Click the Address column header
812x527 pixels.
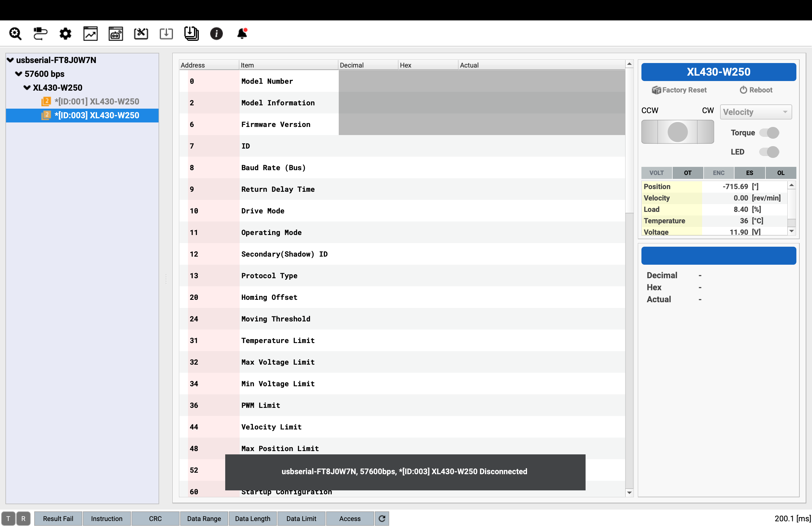pos(209,65)
